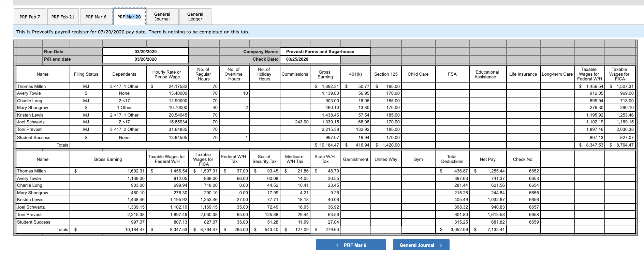Click the Net Pay column header
The height and width of the screenshot is (257, 644).
tap(487, 159)
